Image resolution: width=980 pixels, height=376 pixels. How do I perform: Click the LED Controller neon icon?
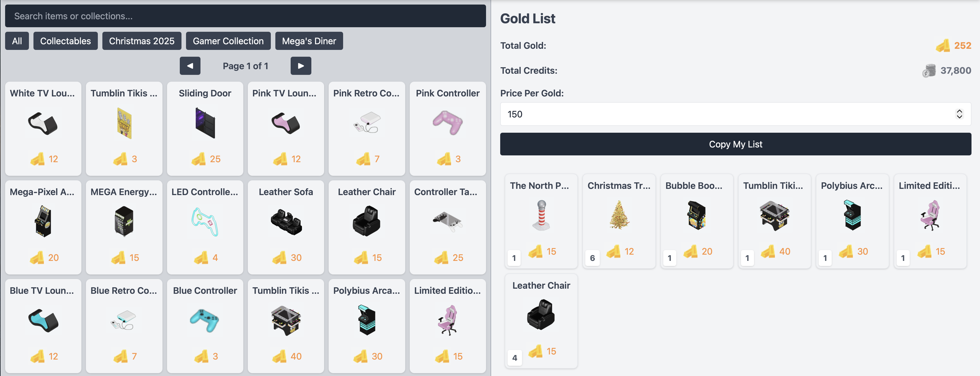[x=205, y=221]
